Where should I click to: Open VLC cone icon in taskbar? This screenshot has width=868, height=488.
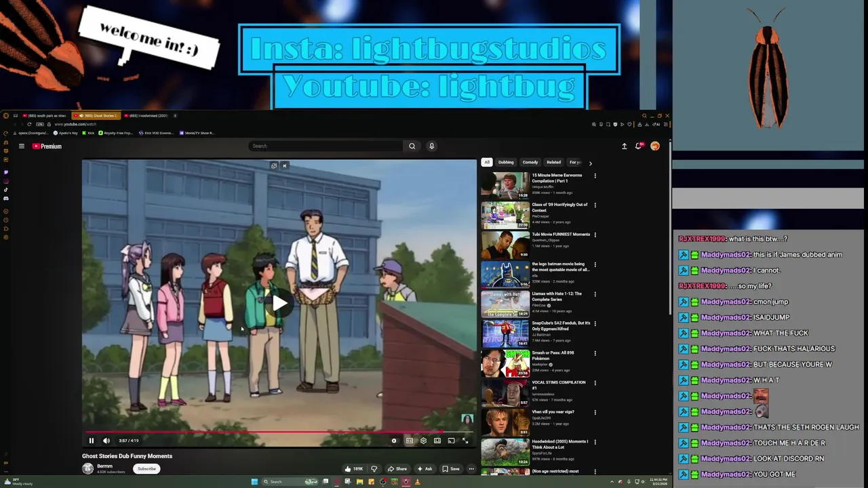(417, 482)
